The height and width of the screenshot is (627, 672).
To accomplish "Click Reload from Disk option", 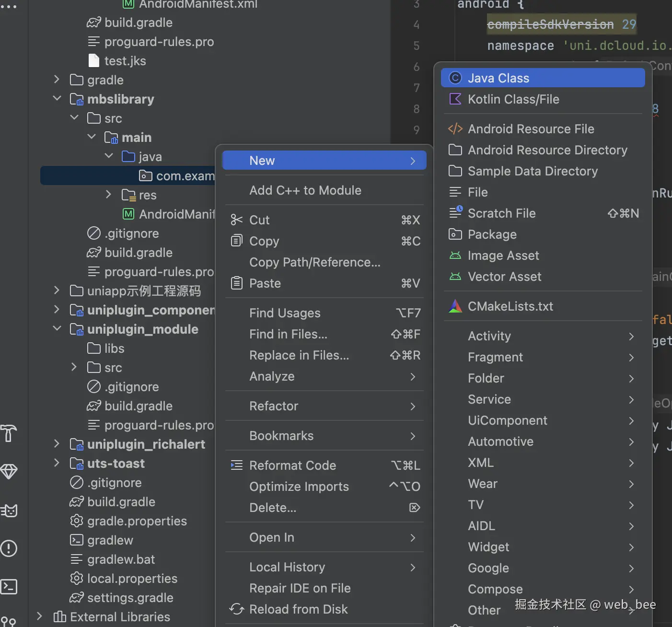I will coord(298,609).
